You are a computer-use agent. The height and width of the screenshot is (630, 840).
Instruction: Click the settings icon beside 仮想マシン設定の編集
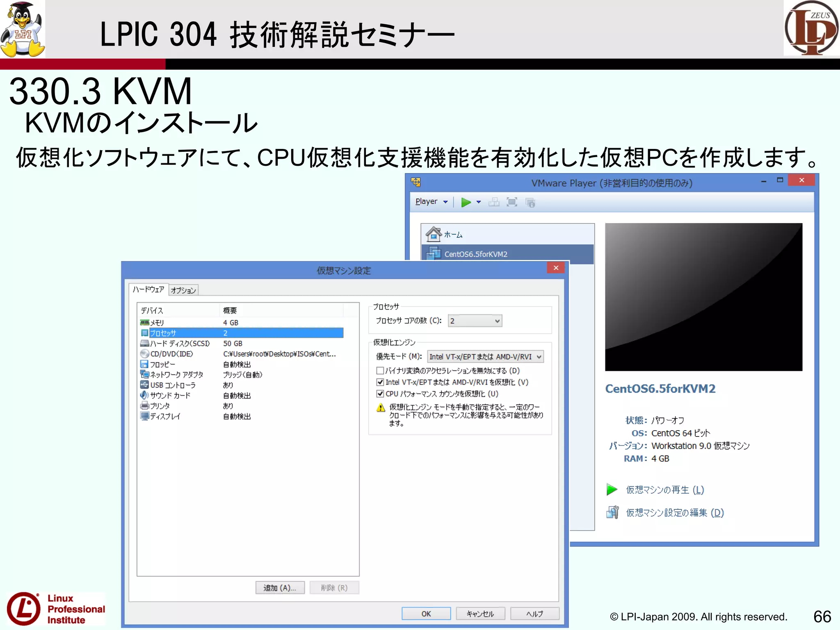[612, 512]
